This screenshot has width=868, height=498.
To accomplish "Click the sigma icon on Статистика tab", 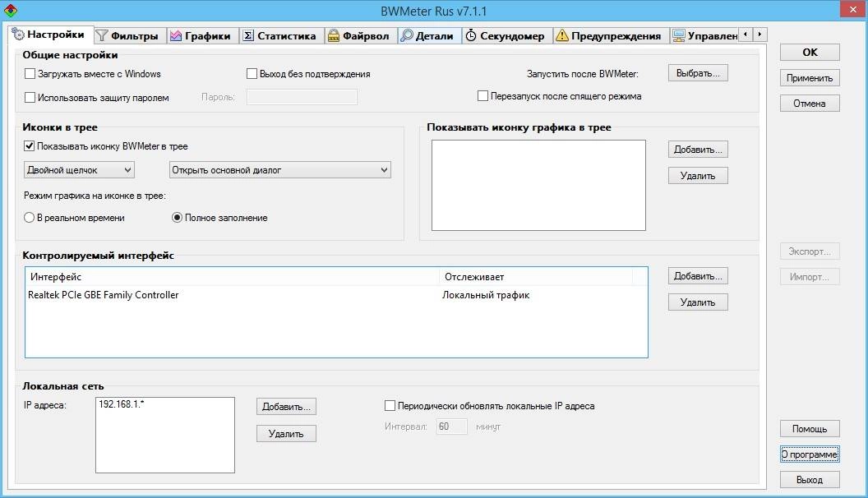I will [248, 36].
